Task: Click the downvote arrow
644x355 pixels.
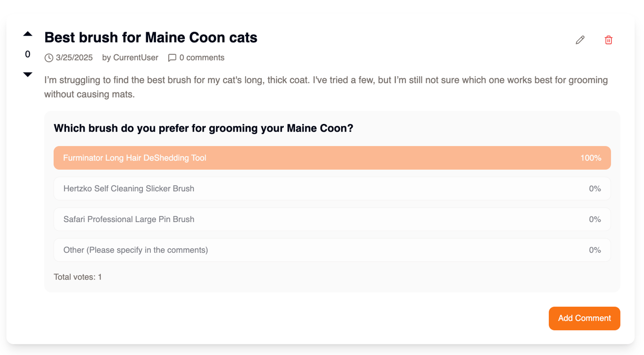Action: pos(27,74)
